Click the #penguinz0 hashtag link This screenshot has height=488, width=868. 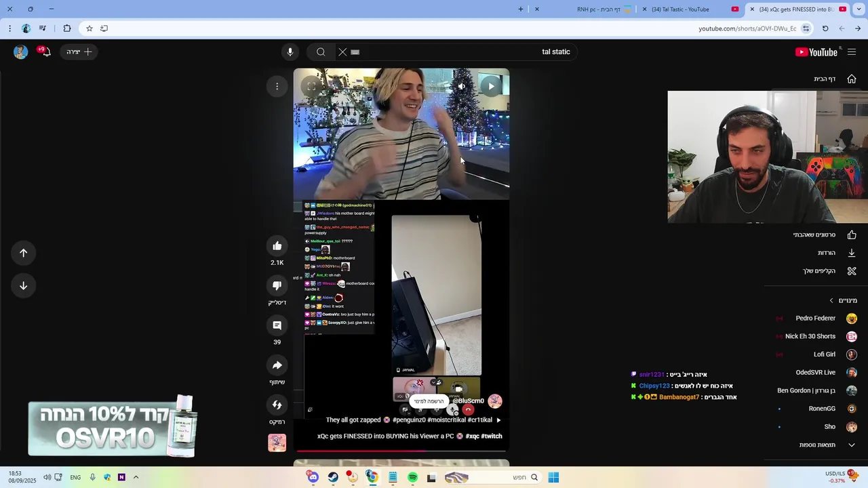point(408,420)
